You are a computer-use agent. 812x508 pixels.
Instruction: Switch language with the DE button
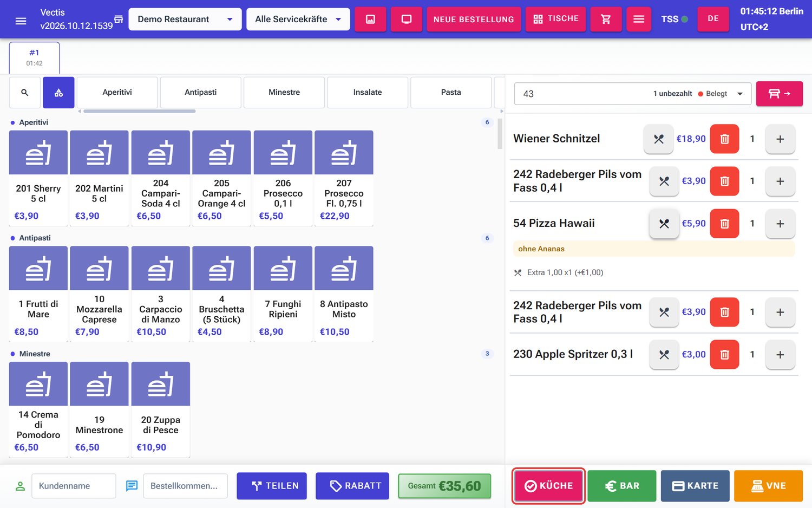(713, 19)
